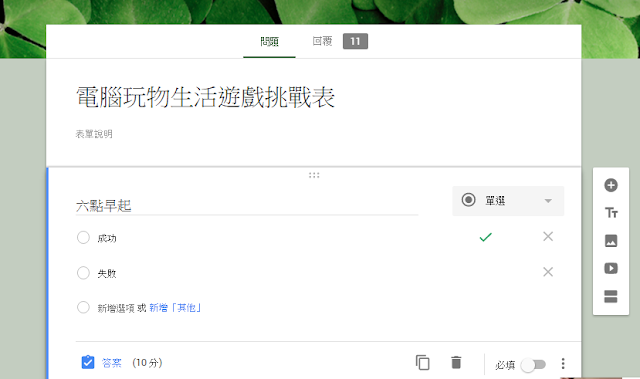Duplicate the question with the copy icon

422,362
